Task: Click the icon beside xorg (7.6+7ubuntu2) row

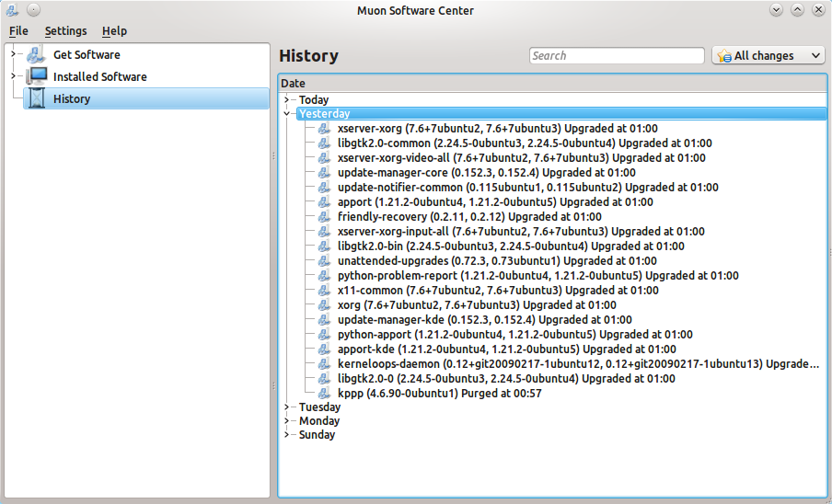Action: (324, 305)
